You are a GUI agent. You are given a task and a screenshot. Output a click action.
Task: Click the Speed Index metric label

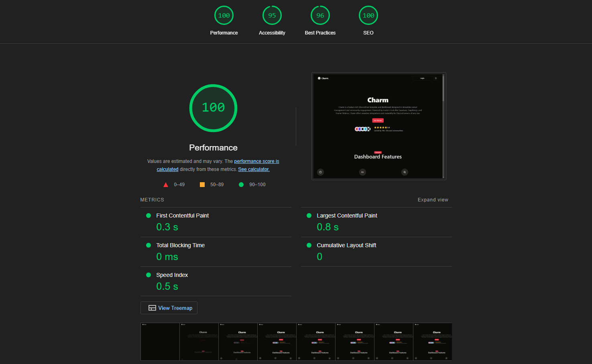point(172,275)
